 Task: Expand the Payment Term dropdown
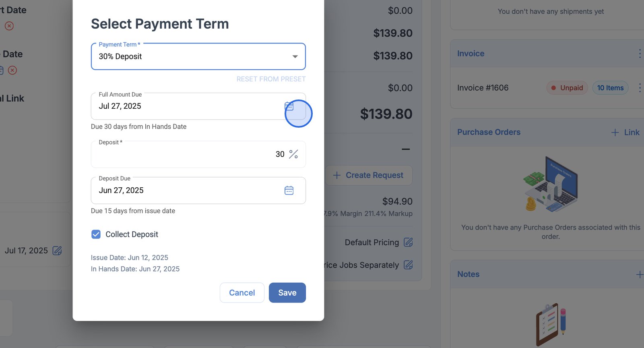295,57
